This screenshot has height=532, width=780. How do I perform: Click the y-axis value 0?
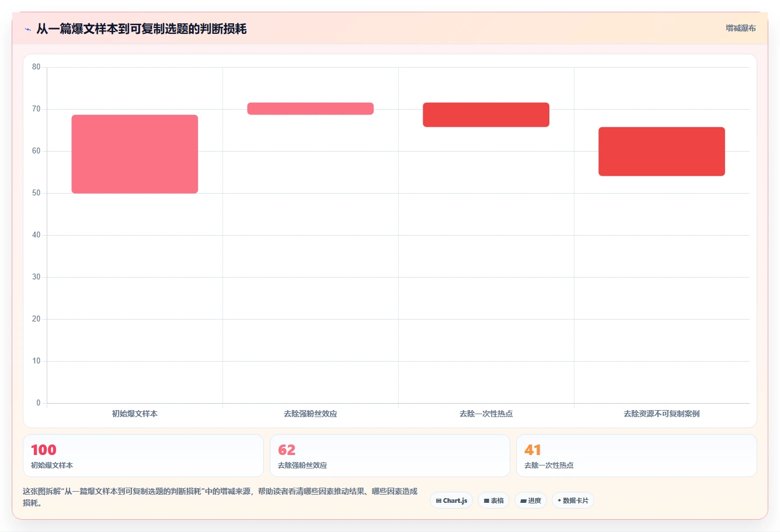pyautogui.click(x=39, y=403)
